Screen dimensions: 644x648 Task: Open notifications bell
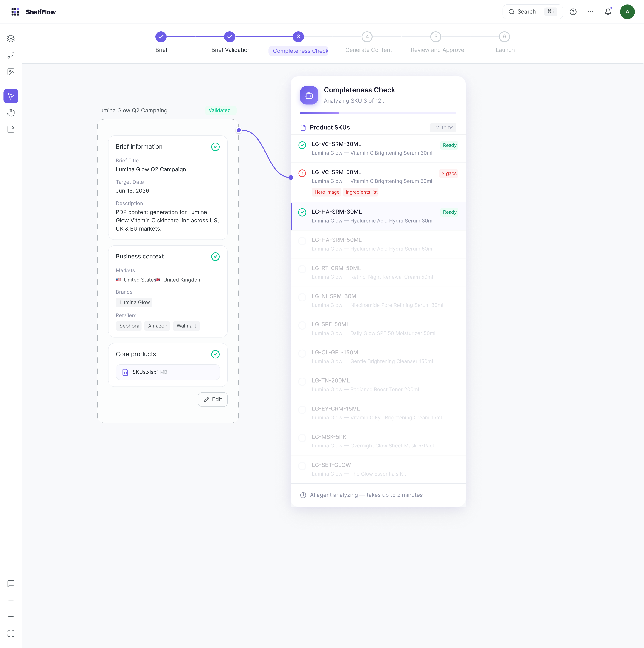pos(608,12)
